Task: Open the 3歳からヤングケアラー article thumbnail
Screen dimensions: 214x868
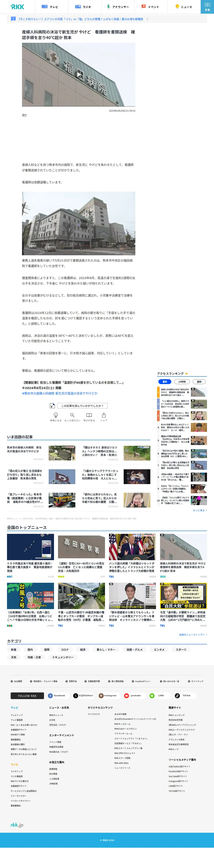Action: coord(137,476)
